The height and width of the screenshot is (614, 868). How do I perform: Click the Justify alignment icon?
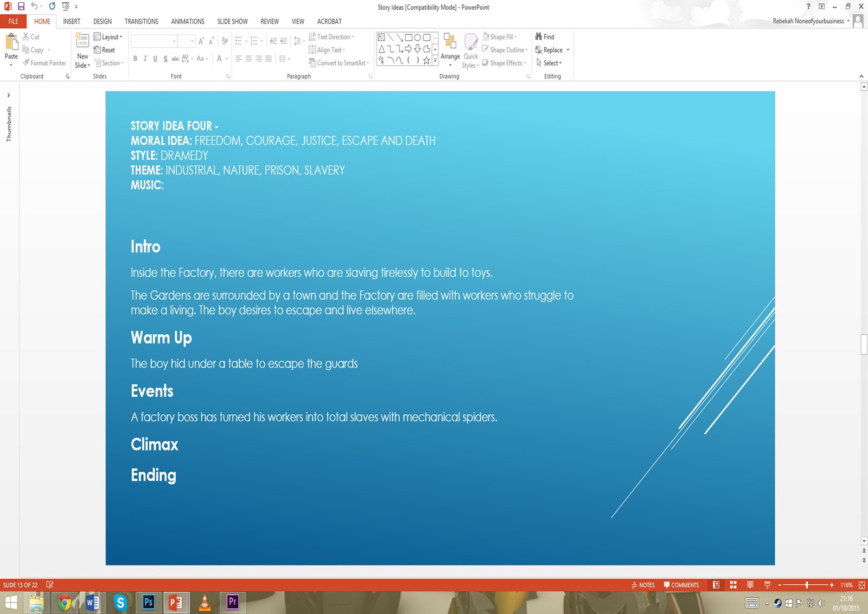click(269, 59)
